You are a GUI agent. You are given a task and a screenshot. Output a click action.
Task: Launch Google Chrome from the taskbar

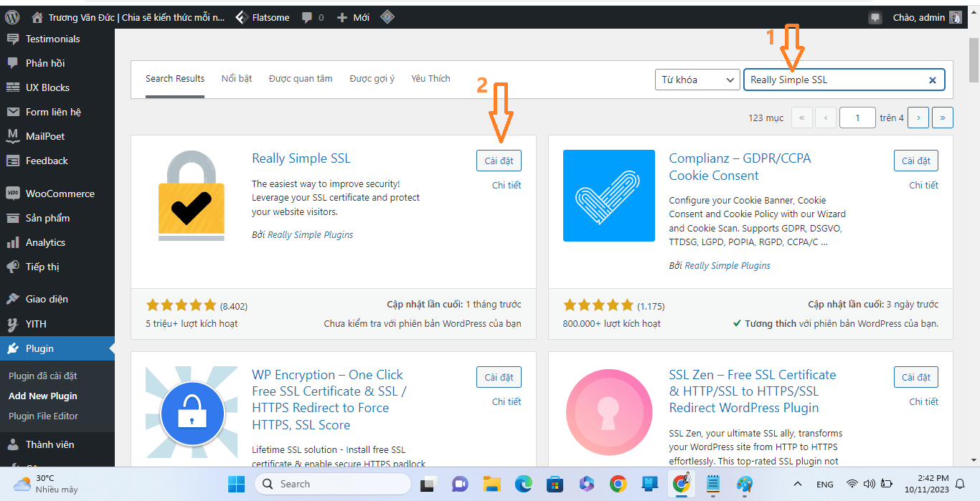618,485
